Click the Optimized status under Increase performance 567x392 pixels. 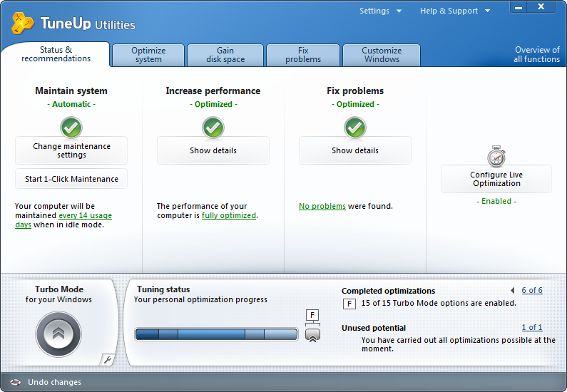[213, 104]
